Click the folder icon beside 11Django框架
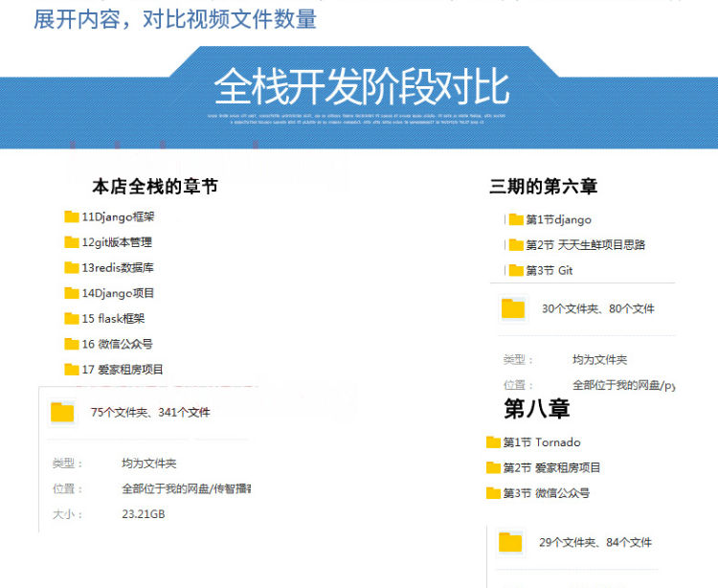Screen dimensions: 718x588 click(x=72, y=216)
